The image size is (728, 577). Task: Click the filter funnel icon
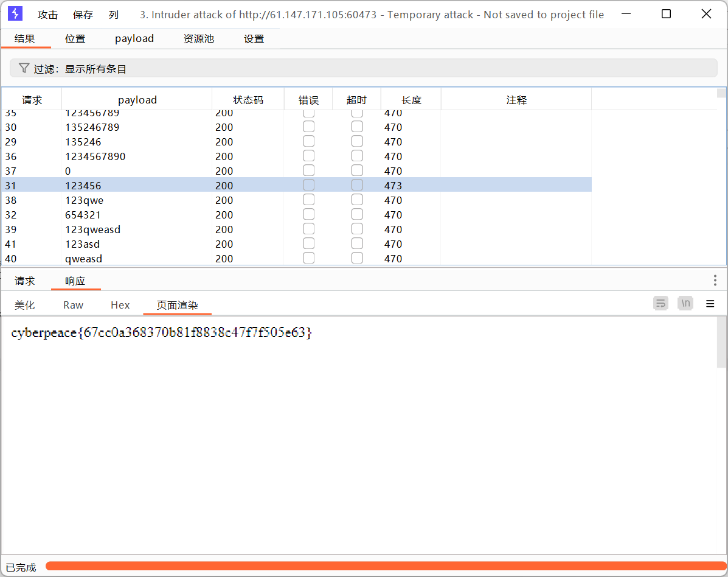[24, 68]
